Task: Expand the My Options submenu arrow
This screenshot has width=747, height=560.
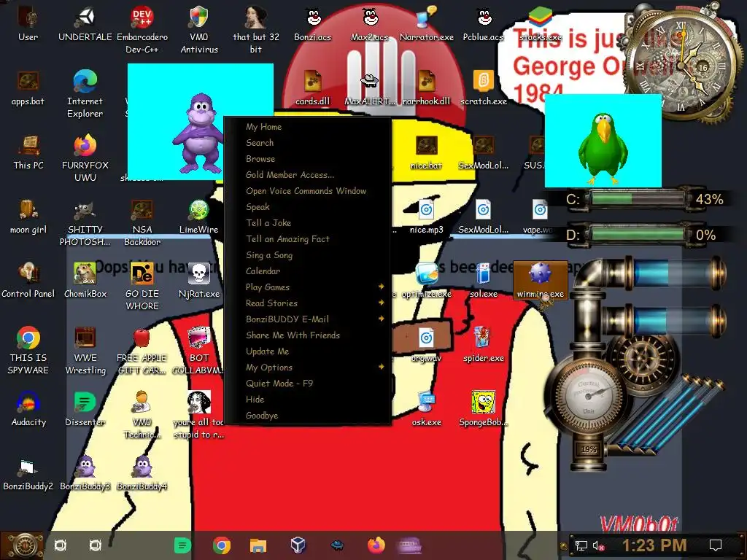Action: [381, 367]
